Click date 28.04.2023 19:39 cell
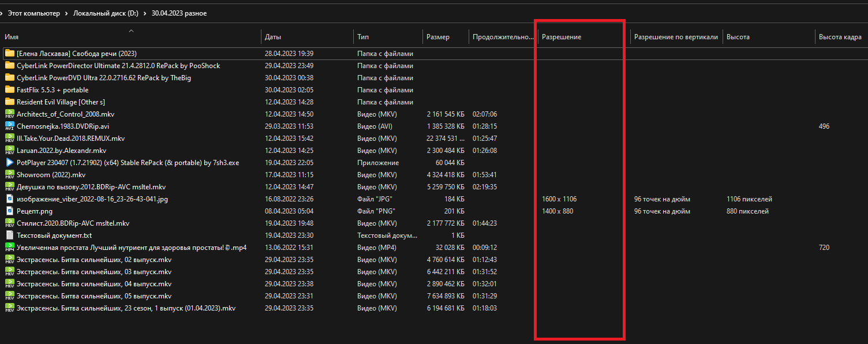 (289, 53)
